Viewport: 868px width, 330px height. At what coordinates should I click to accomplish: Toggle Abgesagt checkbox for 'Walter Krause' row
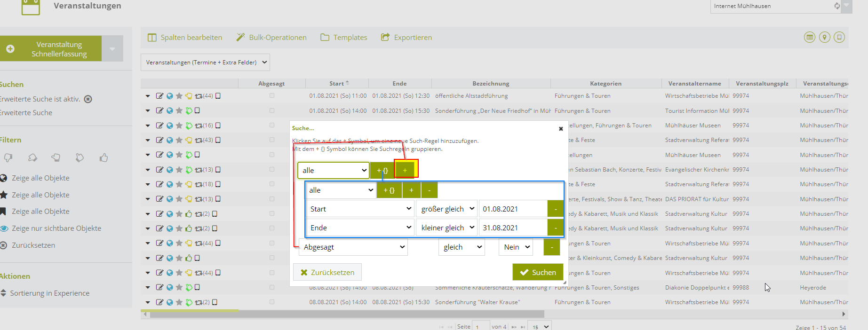272,302
